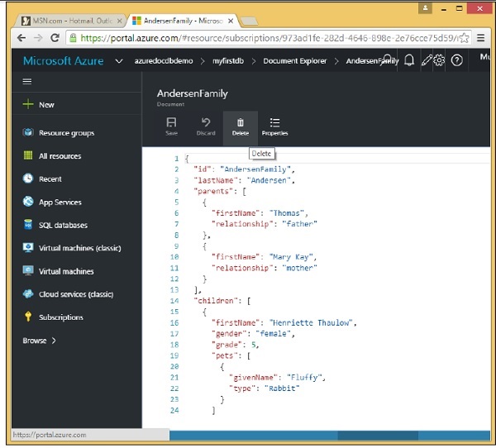496x448 pixels.
Task: Click the Discard changes icon
Action: 206,126
